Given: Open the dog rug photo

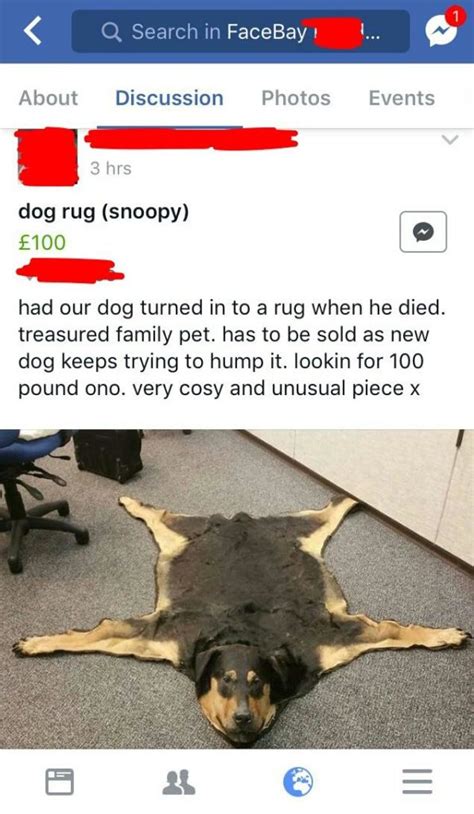Looking at the screenshot, I should [x=237, y=589].
